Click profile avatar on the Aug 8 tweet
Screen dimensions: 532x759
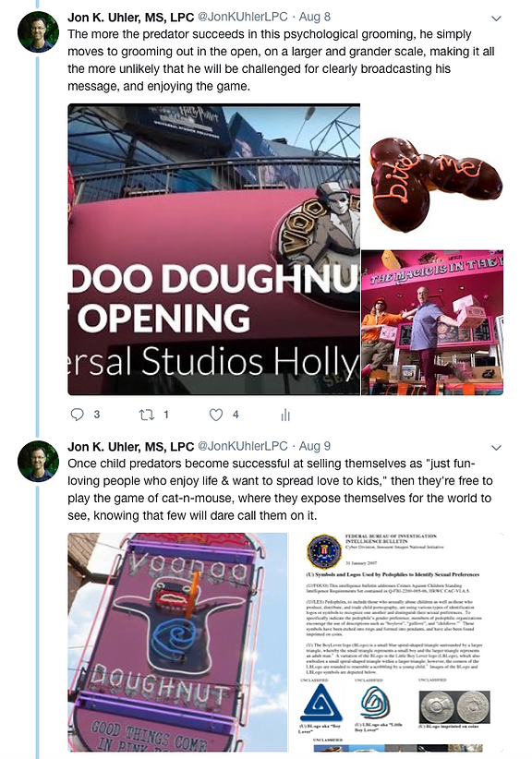tap(38, 31)
